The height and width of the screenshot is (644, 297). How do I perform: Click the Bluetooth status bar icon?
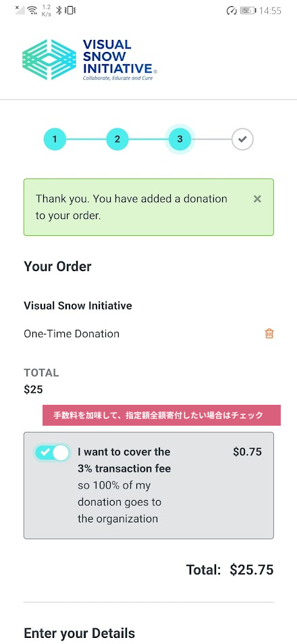(59, 11)
